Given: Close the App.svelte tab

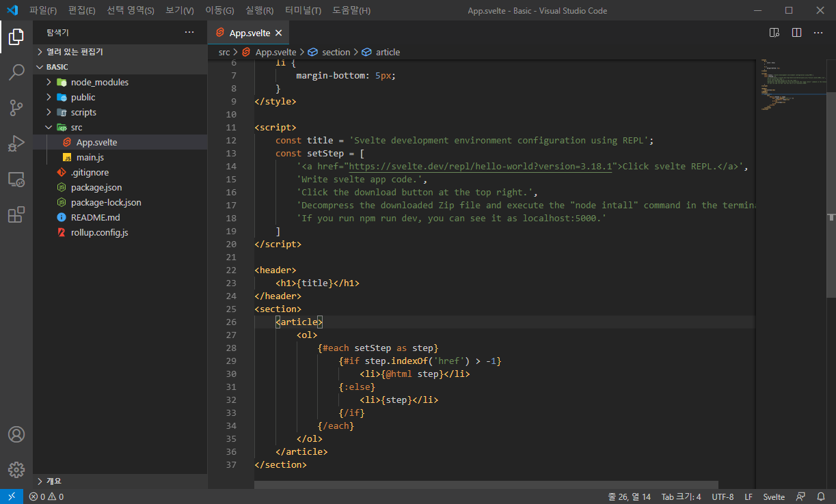Looking at the screenshot, I should coord(279,33).
